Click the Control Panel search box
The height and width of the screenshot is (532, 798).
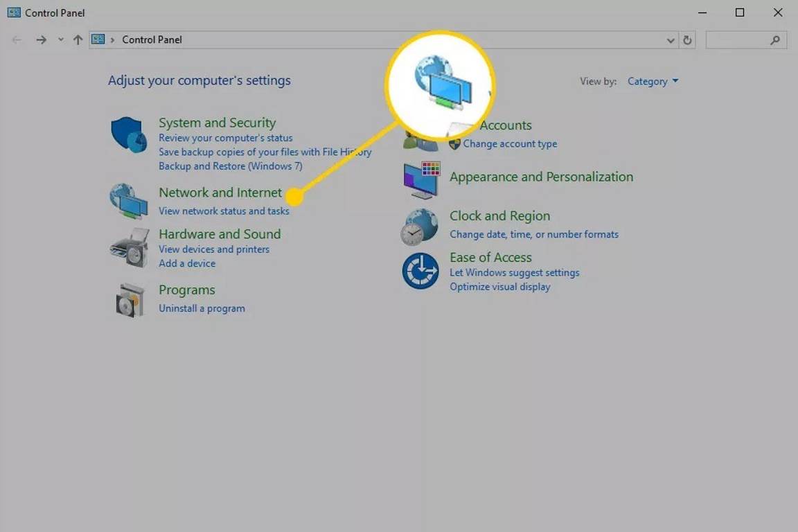coord(738,40)
